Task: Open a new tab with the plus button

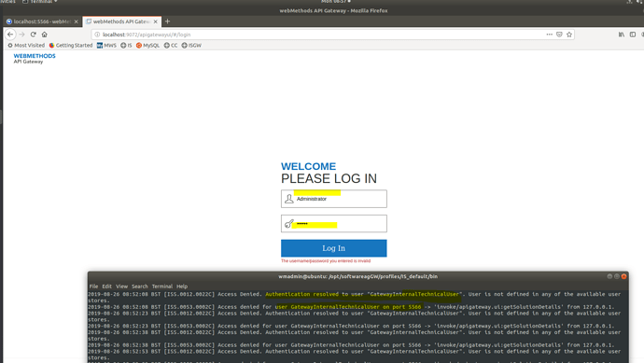Action: (167, 21)
